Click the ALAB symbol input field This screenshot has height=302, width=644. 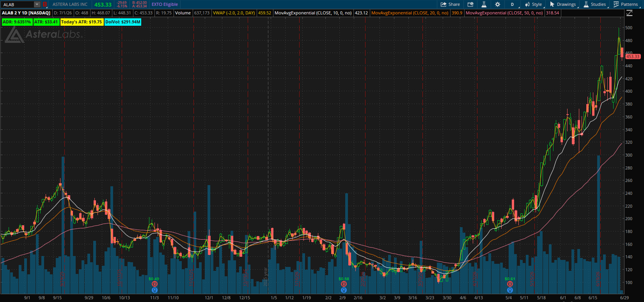click(x=17, y=4)
